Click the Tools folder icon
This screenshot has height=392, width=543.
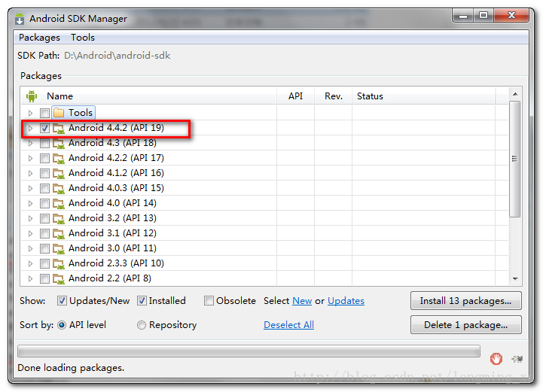(59, 113)
